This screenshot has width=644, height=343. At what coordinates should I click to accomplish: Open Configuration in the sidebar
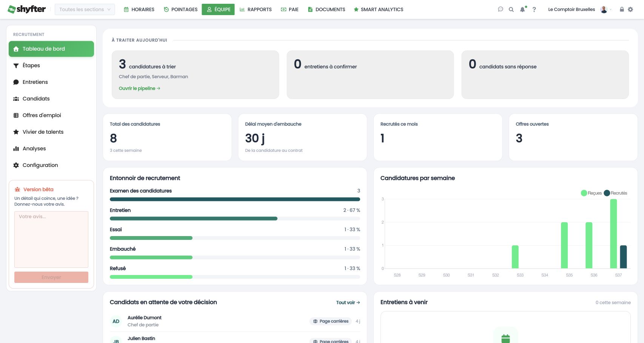(51, 165)
